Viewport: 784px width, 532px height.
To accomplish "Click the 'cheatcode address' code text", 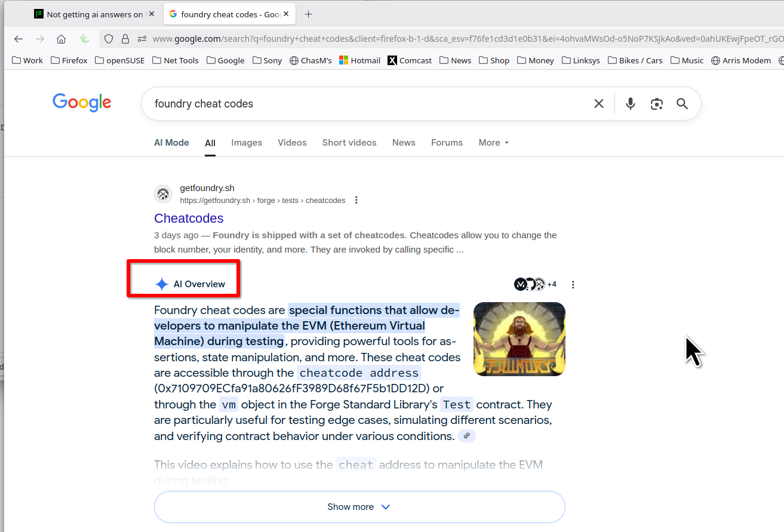I will [x=359, y=373].
